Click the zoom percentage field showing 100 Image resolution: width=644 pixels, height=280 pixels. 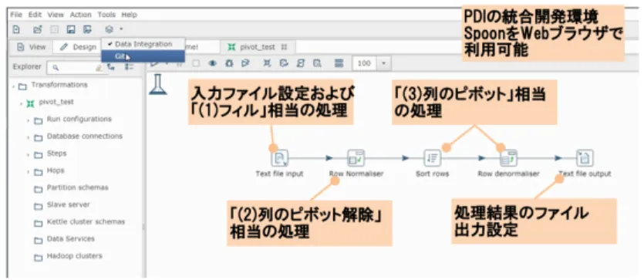pos(365,63)
